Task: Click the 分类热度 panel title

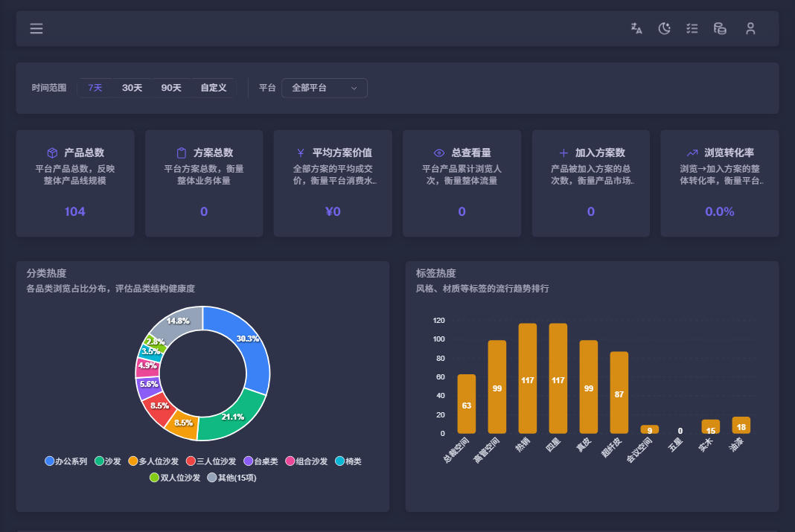Action: click(x=47, y=273)
